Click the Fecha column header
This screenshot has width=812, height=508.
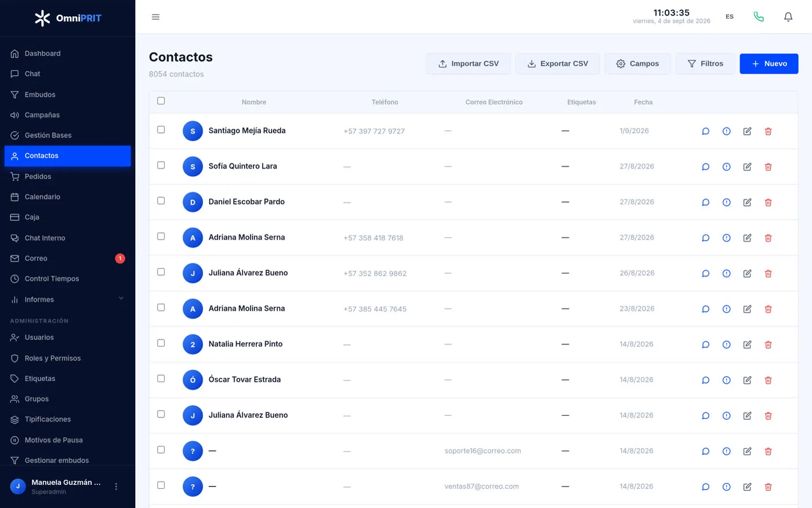643,102
